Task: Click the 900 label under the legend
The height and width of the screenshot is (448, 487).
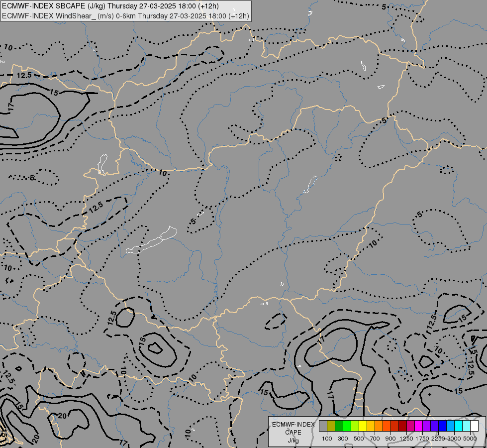Action: (x=390, y=439)
